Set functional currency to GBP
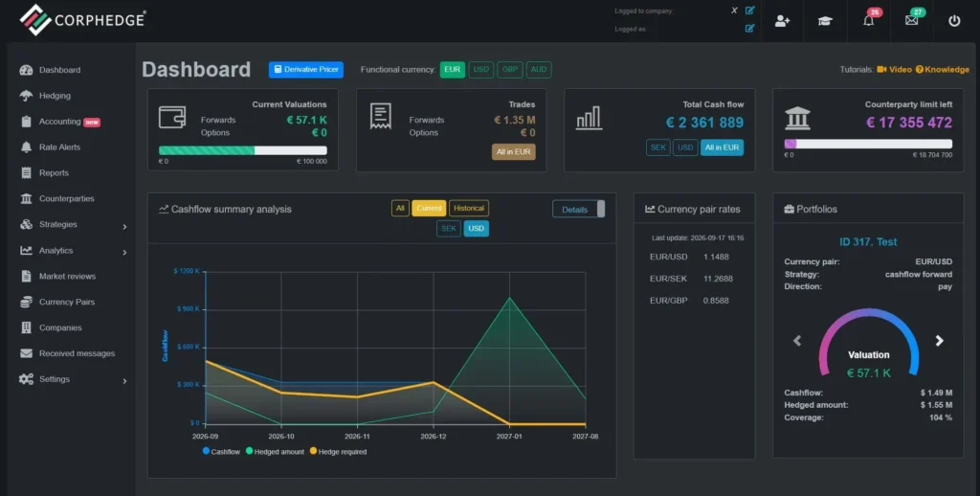The height and width of the screenshot is (496, 980). click(x=510, y=70)
